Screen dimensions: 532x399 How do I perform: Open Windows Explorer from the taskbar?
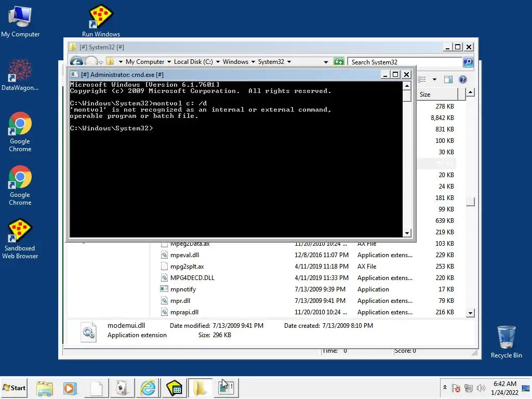tap(45, 388)
